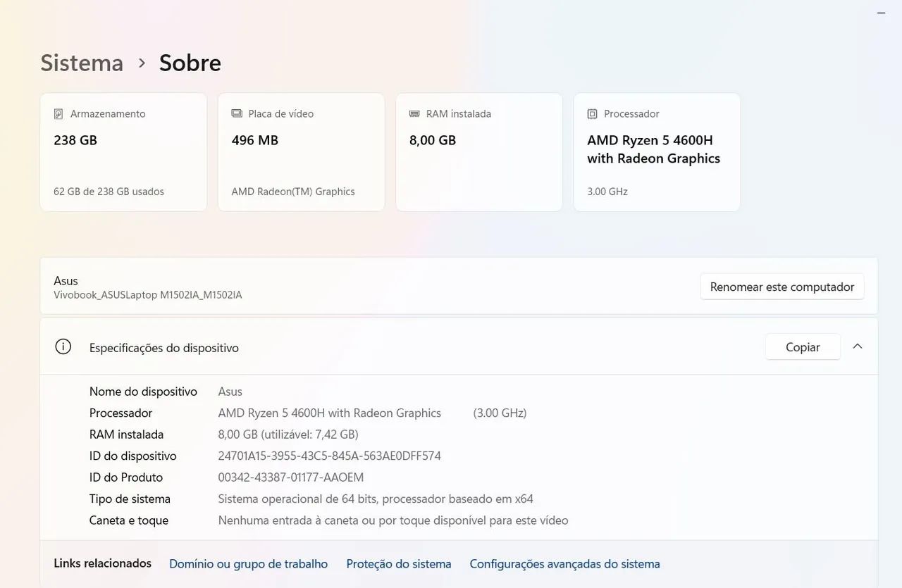This screenshot has height=588, width=902.
Task: Click product ID 00342-43387-01177-AAOEM
Action: pyautogui.click(x=291, y=477)
